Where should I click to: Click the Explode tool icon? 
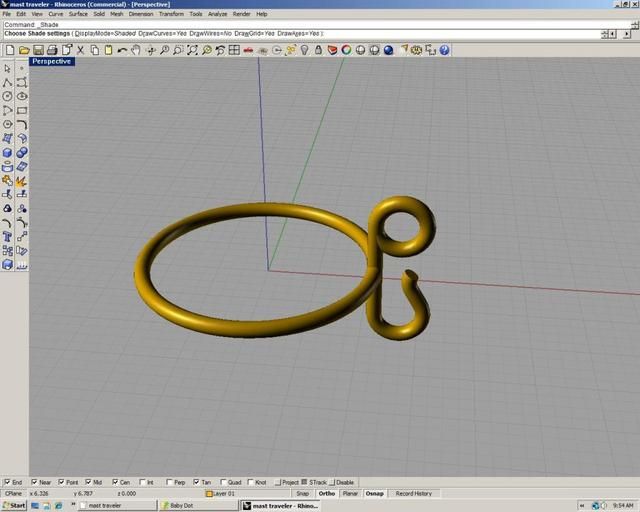pos(22,181)
